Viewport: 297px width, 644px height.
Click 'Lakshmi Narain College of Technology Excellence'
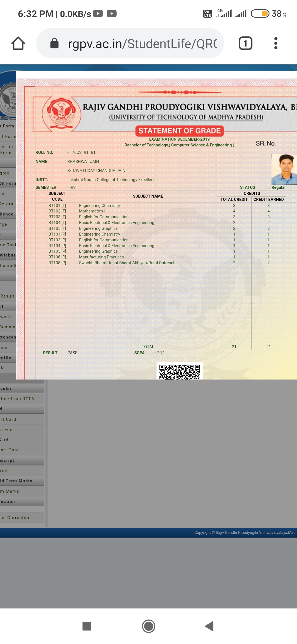pos(112,180)
